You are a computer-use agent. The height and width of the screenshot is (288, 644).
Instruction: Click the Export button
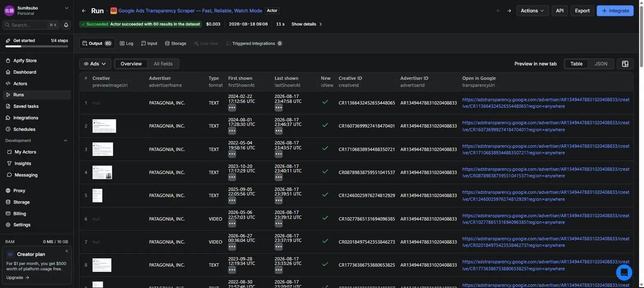point(582,11)
